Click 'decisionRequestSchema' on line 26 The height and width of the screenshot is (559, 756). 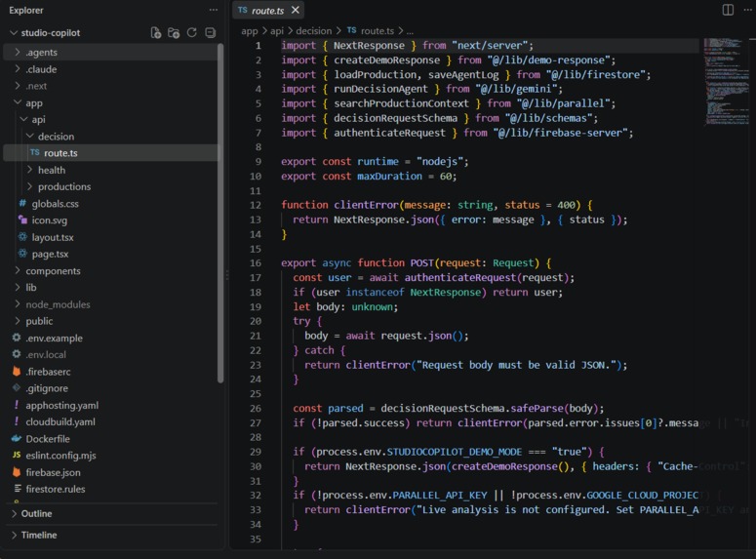pos(443,408)
